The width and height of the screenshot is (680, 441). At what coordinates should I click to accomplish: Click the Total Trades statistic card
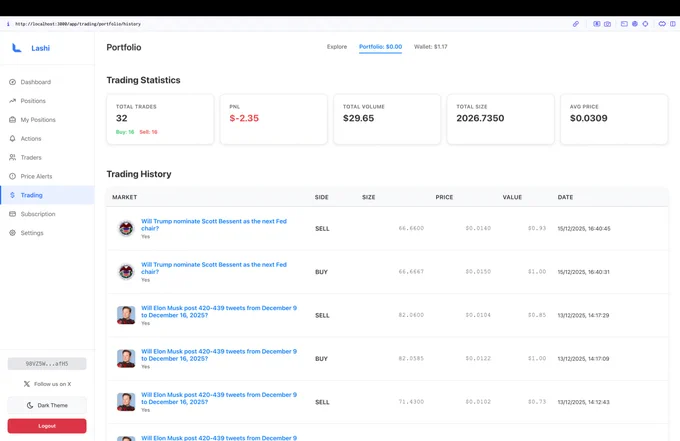pyautogui.click(x=160, y=119)
